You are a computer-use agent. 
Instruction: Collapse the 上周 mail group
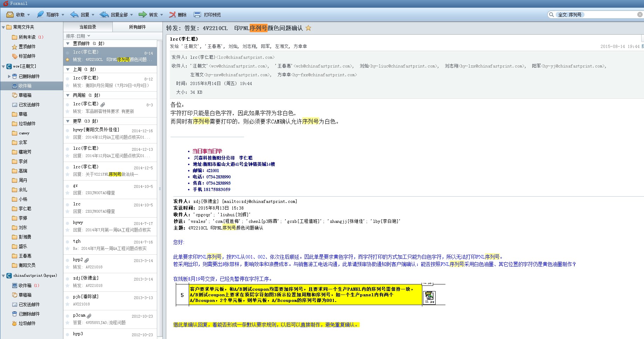(68, 70)
